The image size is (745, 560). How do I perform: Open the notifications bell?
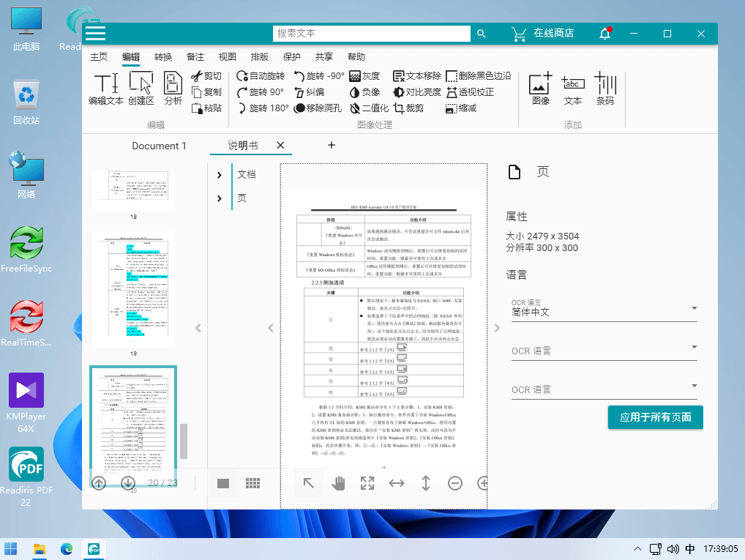tap(604, 33)
